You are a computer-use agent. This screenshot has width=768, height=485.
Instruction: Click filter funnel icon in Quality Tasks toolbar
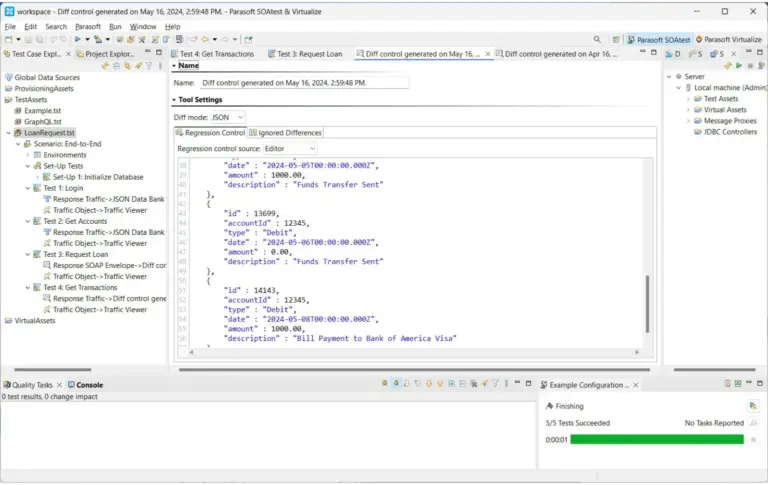495,384
